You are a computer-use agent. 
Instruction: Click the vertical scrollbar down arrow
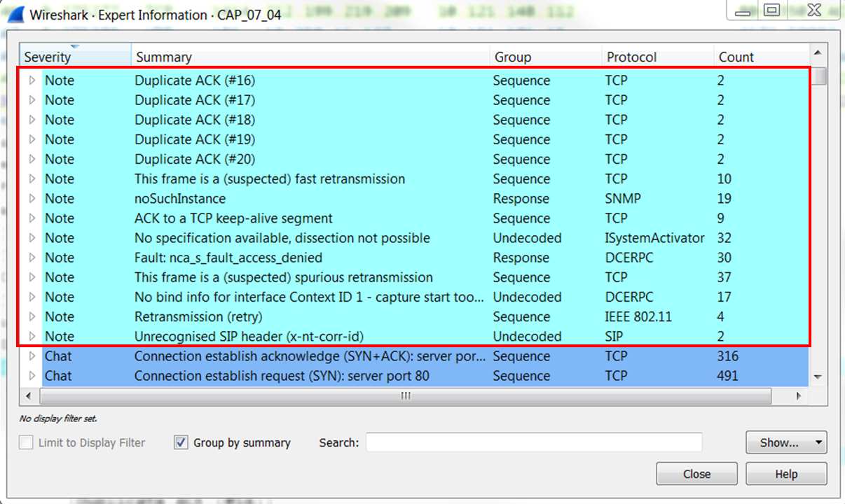[817, 377]
